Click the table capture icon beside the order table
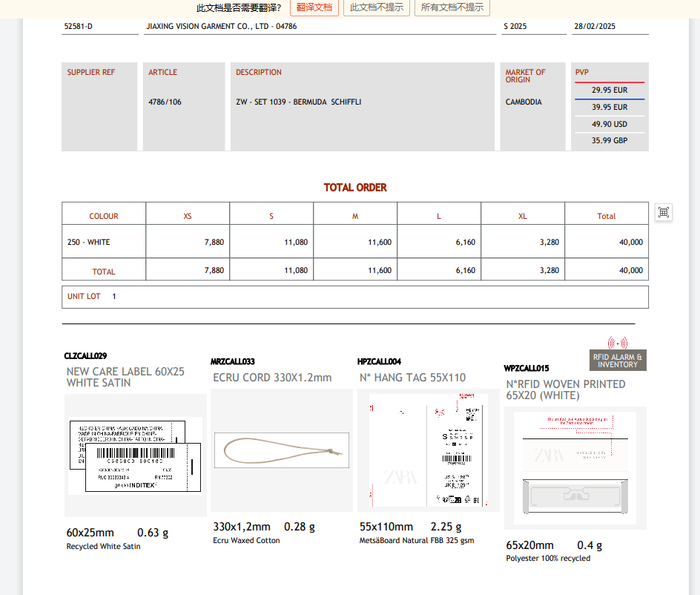This screenshot has width=700, height=595. tap(664, 213)
